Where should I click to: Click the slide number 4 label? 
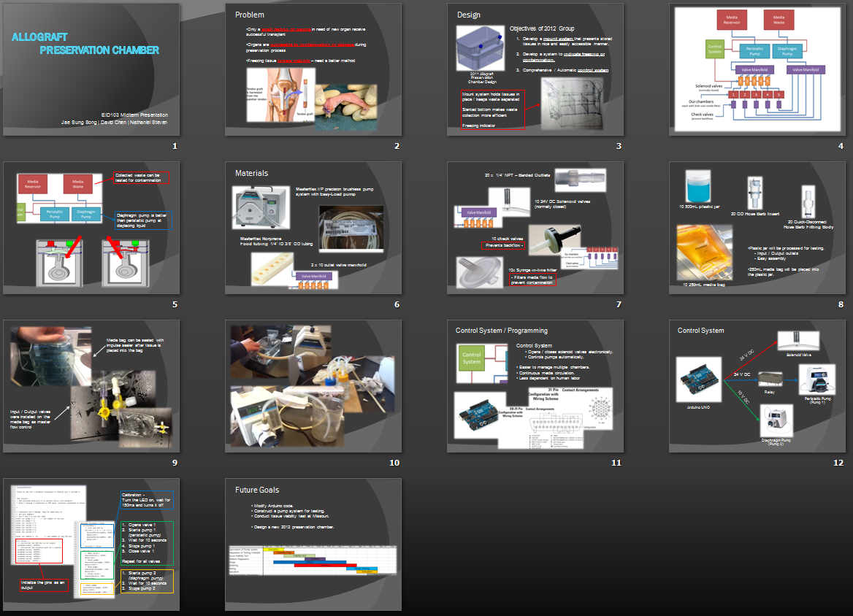841,146
